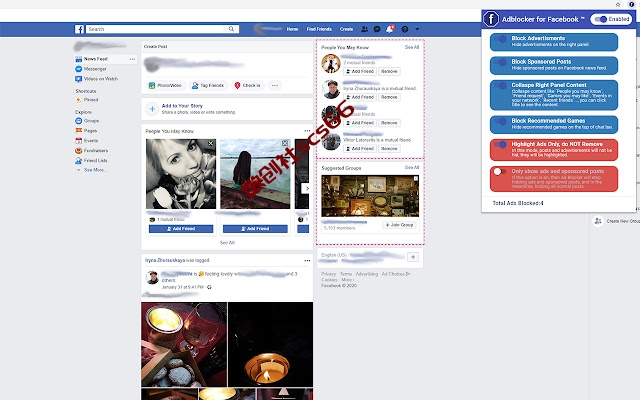Click the Facebook logo in the header
Image resolution: width=640 pixels, height=400 pixels.
[80, 29]
